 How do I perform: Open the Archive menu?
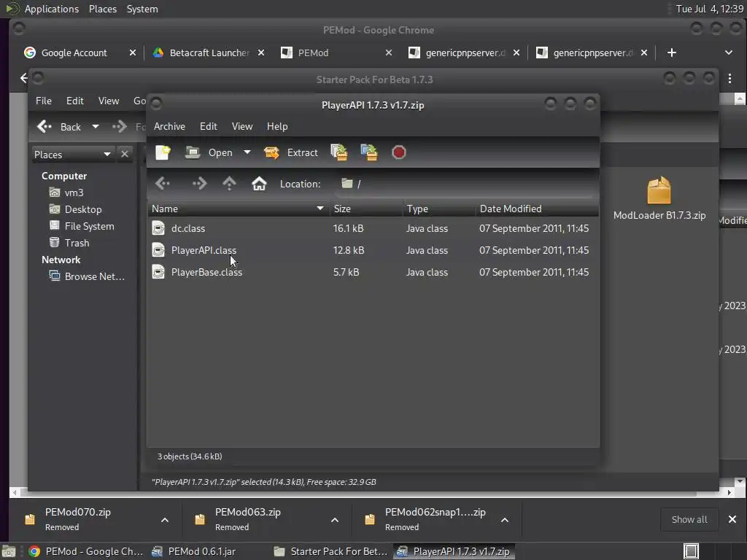click(169, 126)
